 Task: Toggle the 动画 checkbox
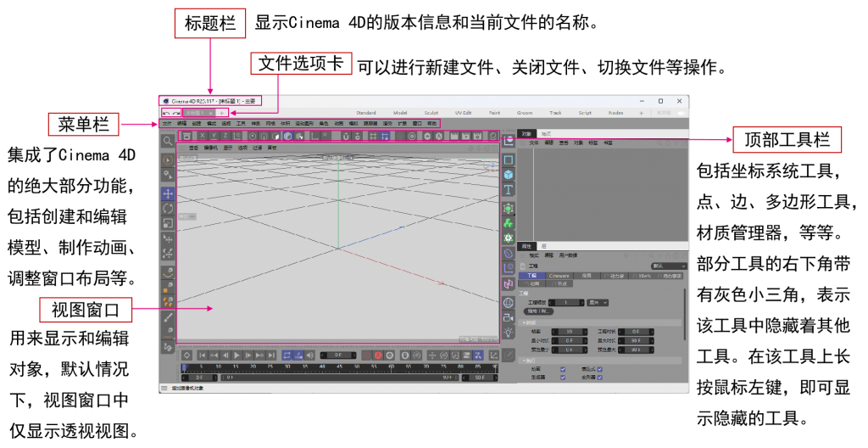[x=563, y=369]
